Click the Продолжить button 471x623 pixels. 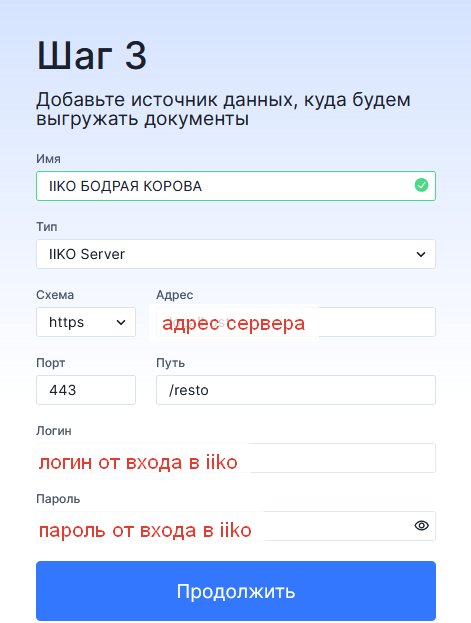point(236,591)
